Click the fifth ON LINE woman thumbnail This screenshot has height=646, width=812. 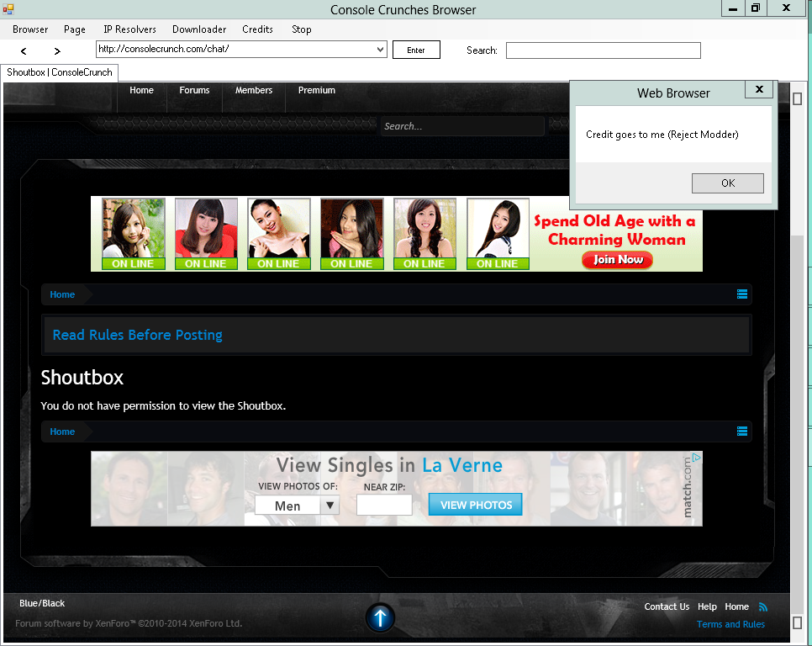424,234
